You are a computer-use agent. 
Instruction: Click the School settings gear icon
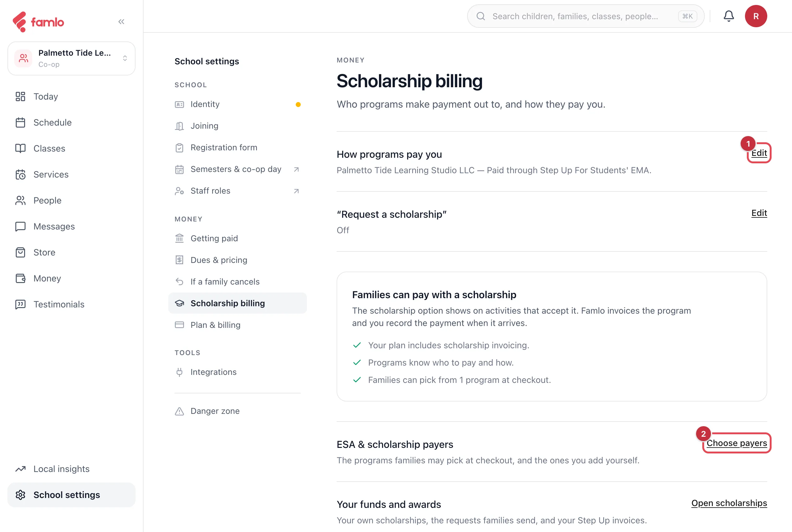pyautogui.click(x=20, y=495)
